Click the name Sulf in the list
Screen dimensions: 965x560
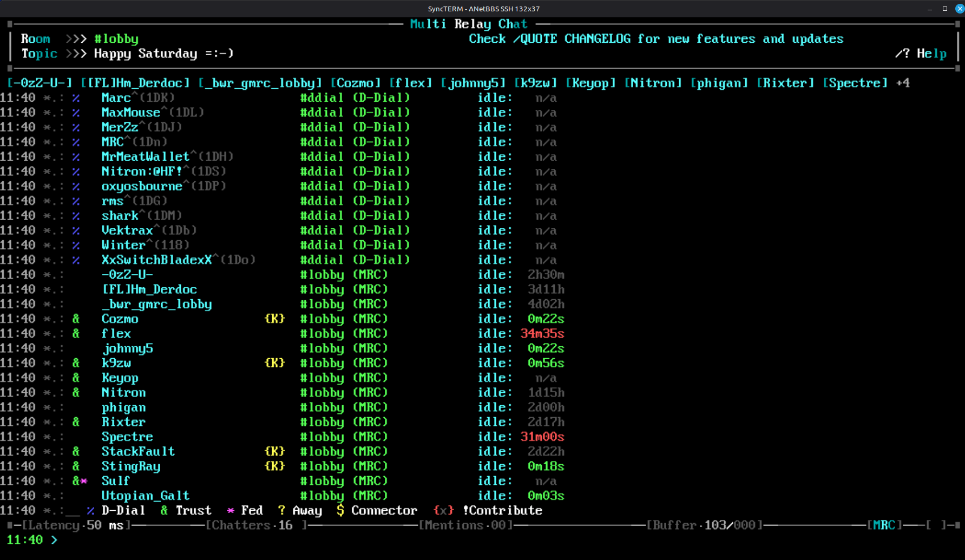click(116, 481)
